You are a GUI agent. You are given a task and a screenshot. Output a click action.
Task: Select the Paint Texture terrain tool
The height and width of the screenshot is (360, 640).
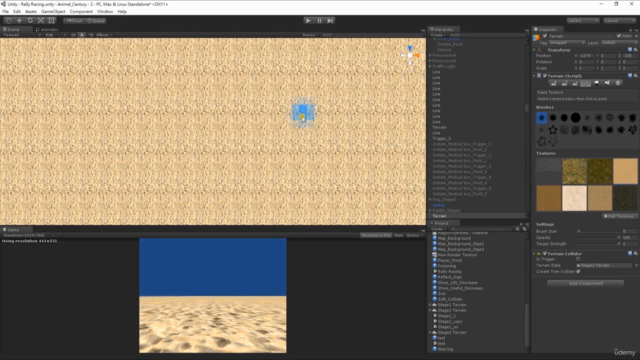pyautogui.click(x=586, y=83)
